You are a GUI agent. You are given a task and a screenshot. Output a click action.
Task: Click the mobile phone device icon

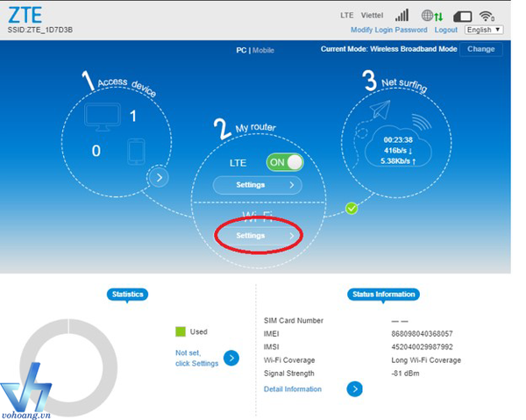(136, 152)
